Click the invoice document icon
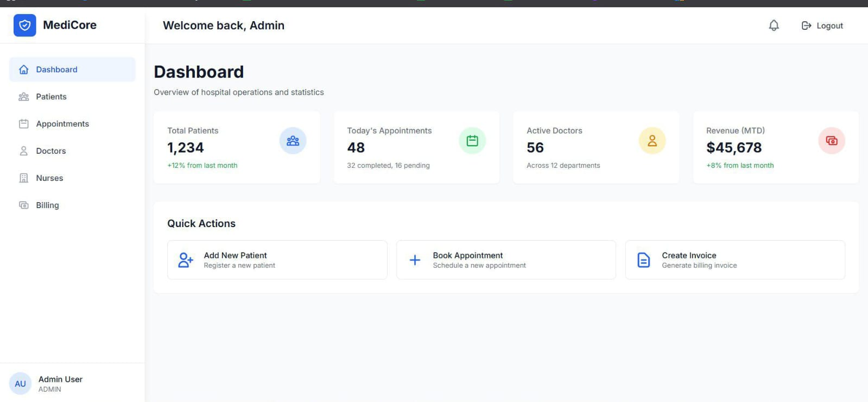Viewport: 868px width, 402px height. coord(644,260)
